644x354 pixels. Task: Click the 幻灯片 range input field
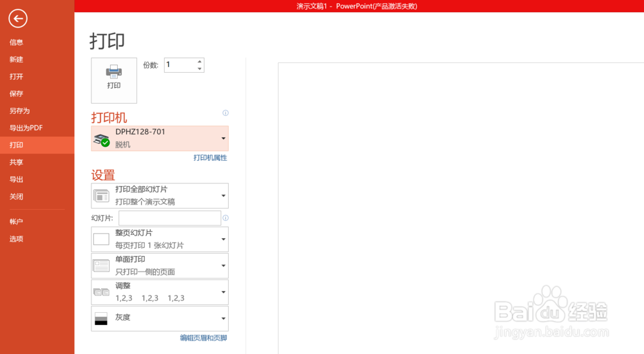point(169,218)
